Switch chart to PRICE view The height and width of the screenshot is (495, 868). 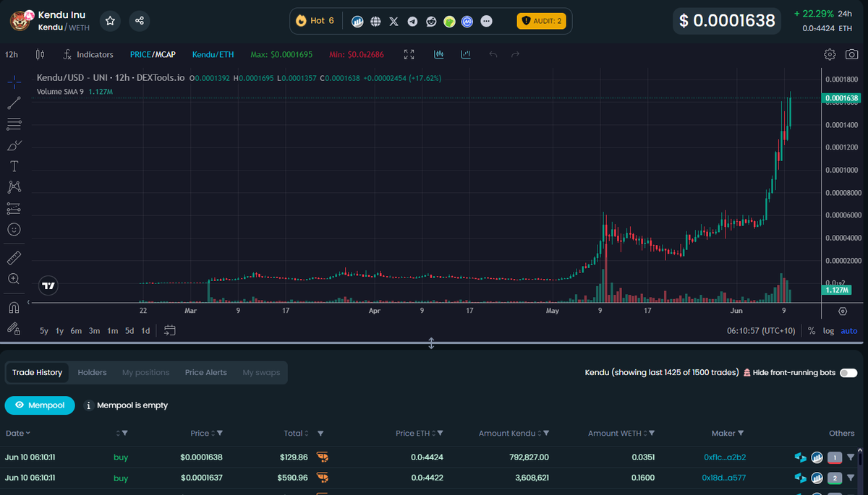click(x=140, y=54)
